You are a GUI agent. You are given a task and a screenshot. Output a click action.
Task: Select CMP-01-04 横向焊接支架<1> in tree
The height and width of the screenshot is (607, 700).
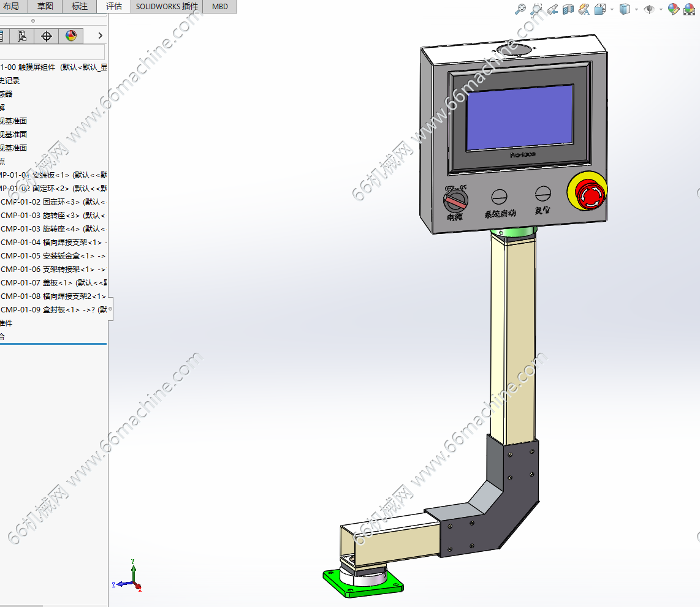(53, 242)
